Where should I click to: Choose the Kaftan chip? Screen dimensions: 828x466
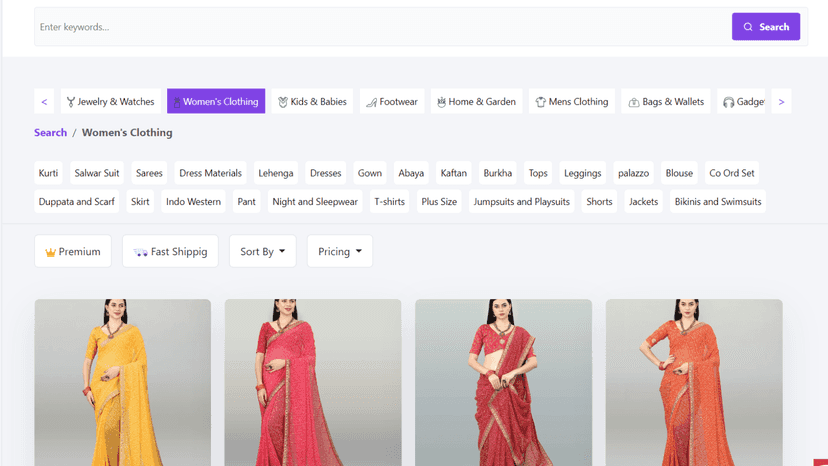click(454, 173)
